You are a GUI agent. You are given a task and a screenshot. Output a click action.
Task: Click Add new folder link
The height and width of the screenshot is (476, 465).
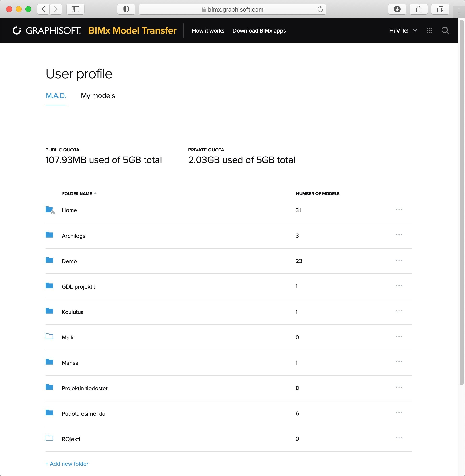(x=67, y=464)
